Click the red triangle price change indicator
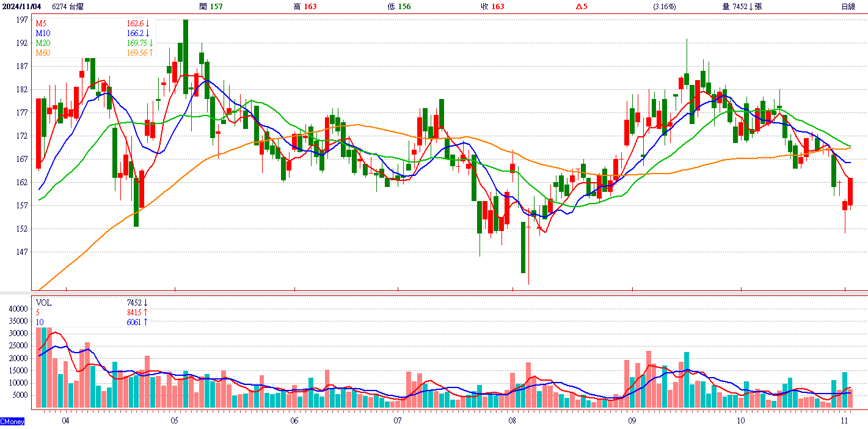Screen dimensions: 868x429 [578, 7]
